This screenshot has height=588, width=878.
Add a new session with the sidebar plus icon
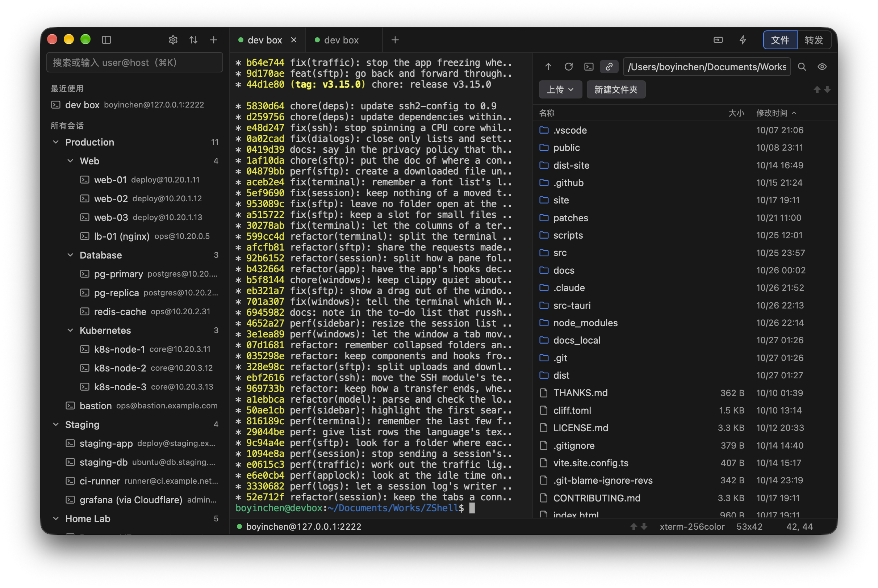pyautogui.click(x=214, y=40)
